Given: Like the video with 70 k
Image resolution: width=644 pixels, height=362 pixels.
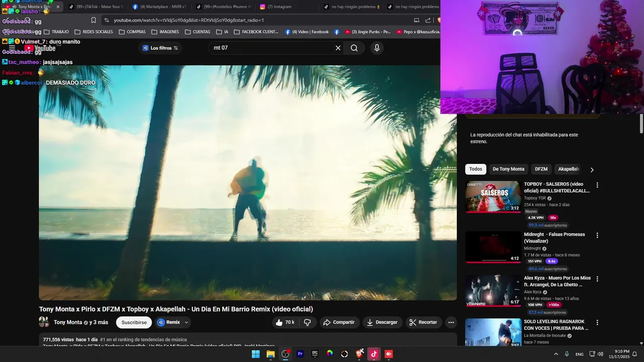Looking at the screenshot, I should click(285, 322).
